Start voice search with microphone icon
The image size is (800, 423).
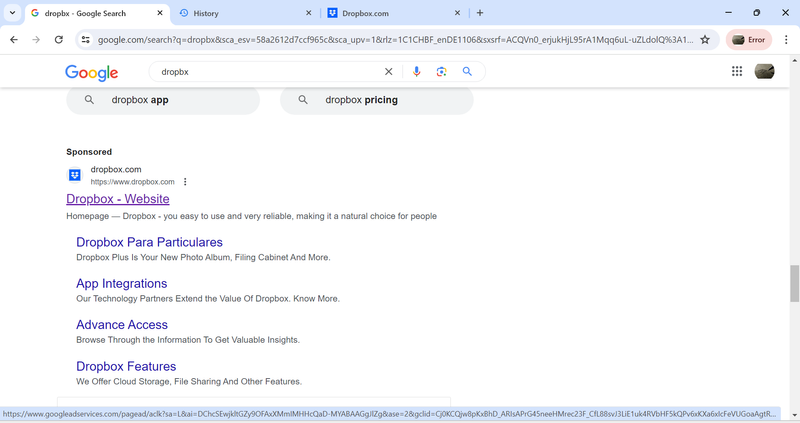click(x=416, y=72)
